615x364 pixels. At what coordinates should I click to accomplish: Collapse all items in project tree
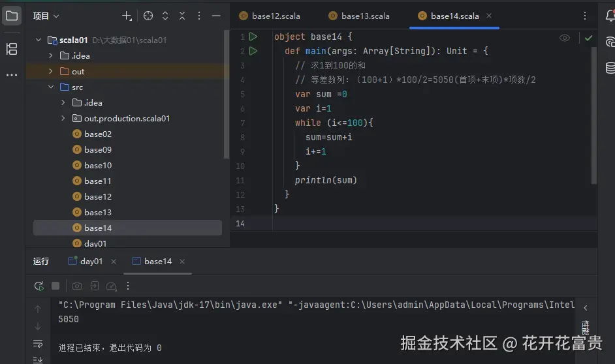pyautogui.click(x=182, y=16)
